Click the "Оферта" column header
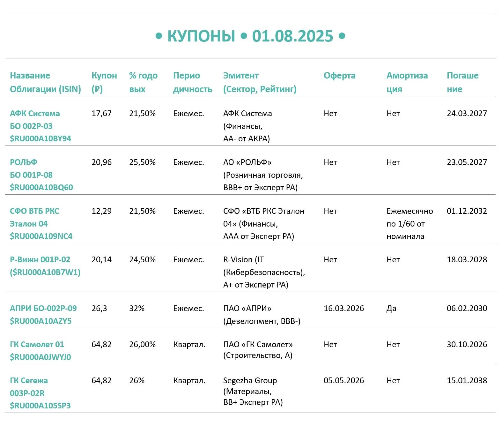This screenshot has height=448, width=502. click(339, 76)
